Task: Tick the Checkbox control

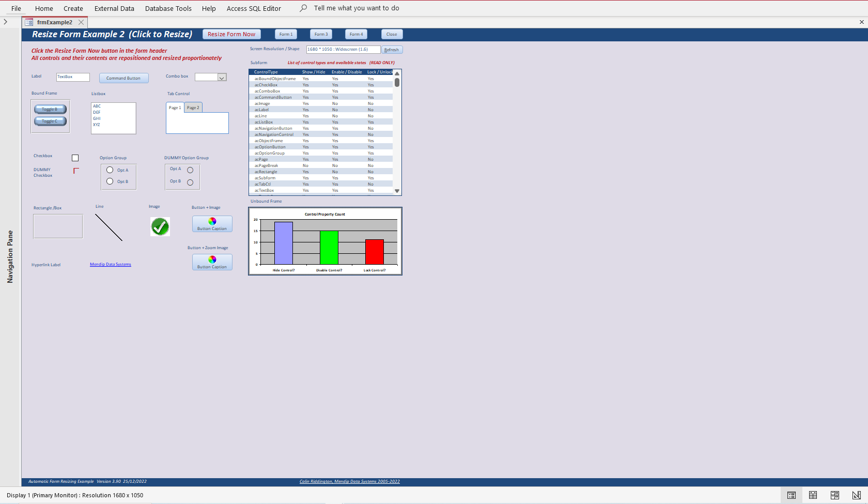Action: (x=75, y=158)
